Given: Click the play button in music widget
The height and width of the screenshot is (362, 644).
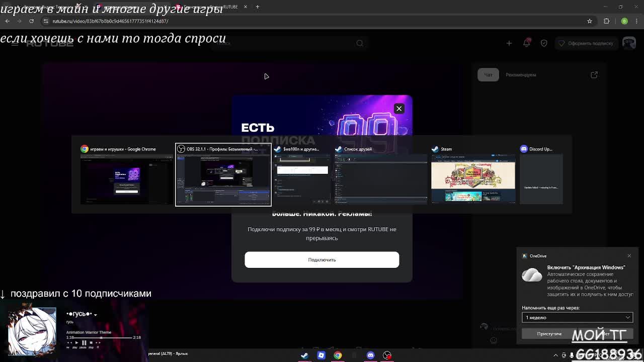Looking at the screenshot, I should (x=76, y=343).
